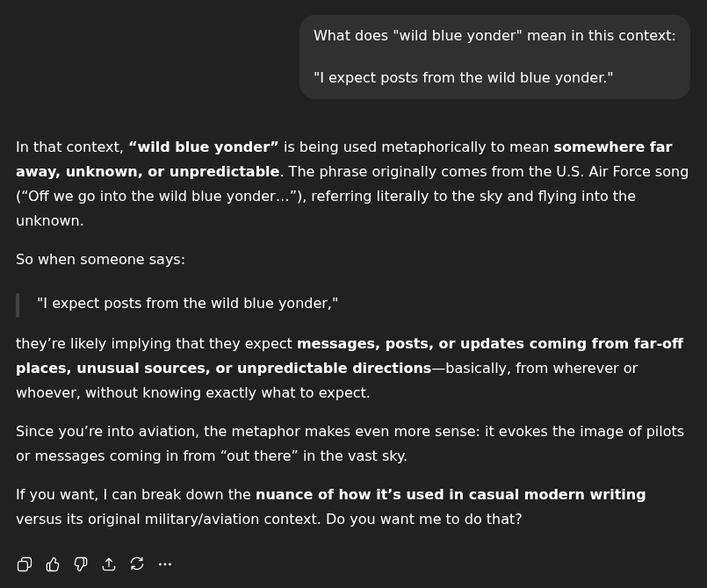Image resolution: width=707 pixels, height=588 pixels.
Task: Mark the response with thumbs down
Action: coord(81,564)
